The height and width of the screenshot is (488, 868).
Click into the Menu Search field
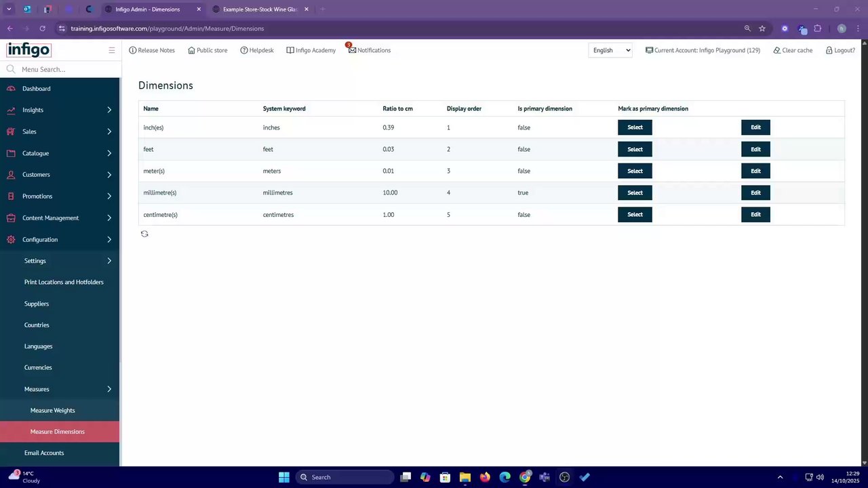[x=61, y=69]
